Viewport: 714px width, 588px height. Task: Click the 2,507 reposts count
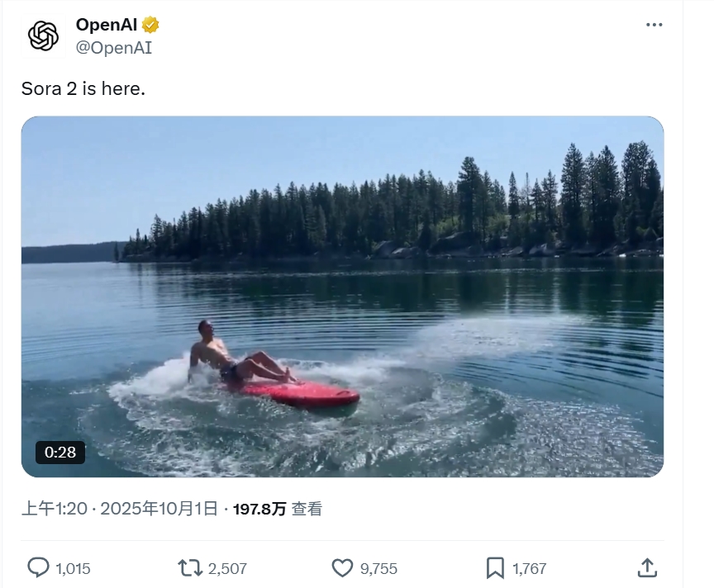pyautogui.click(x=227, y=568)
